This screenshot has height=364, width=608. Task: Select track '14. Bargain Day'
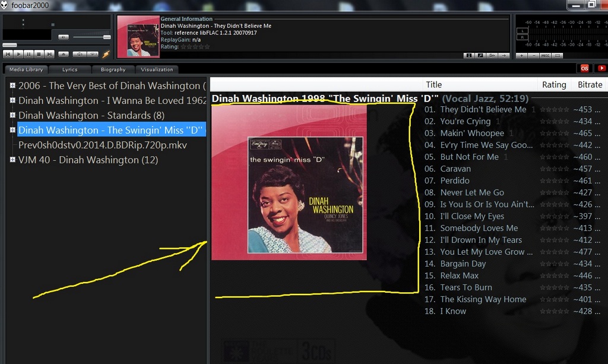click(455, 264)
